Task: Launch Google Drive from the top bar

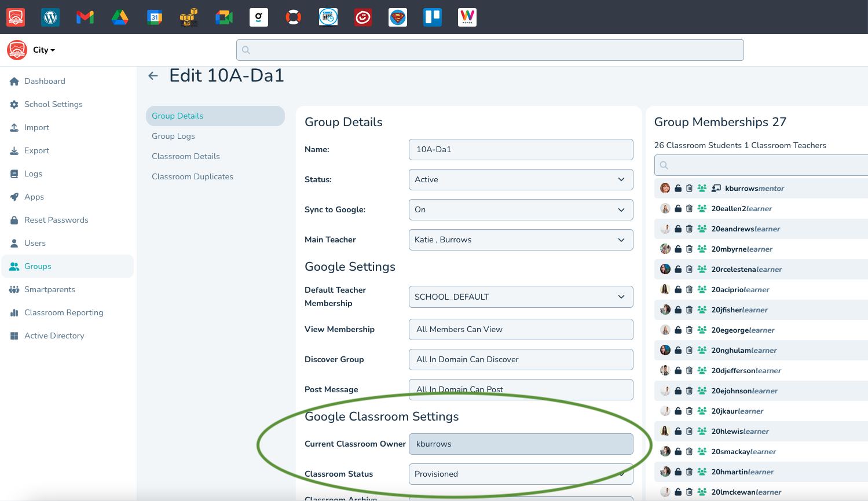Action: click(120, 17)
